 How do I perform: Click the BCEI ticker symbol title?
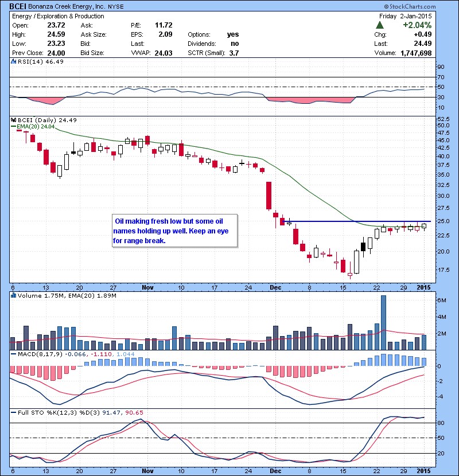click(x=18, y=6)
